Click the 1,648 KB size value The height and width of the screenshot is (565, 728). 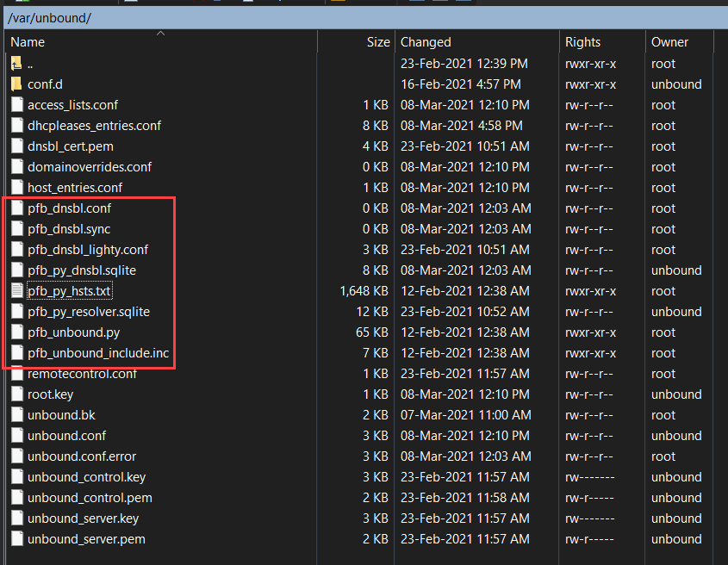[x=364, y=291]
